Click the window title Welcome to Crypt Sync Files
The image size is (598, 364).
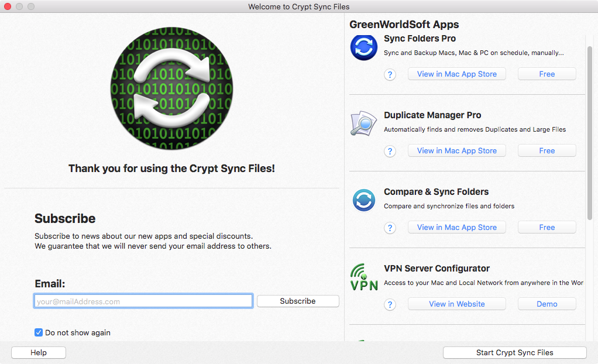click(x=299, y=6)
